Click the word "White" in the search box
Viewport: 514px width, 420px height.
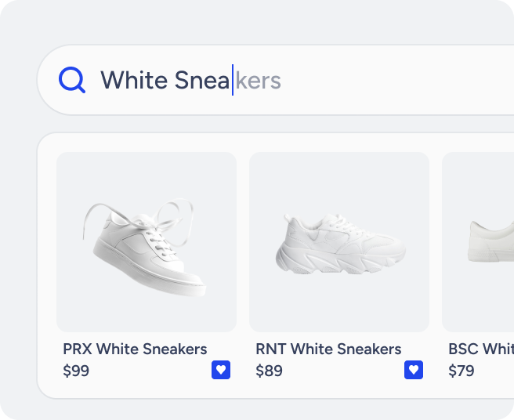(134, 80)
